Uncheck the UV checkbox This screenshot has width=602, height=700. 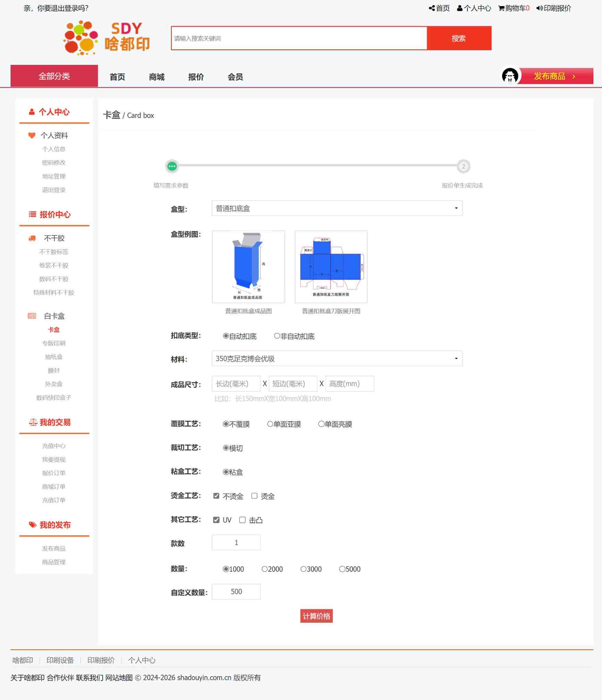click(x=216, y=520)
